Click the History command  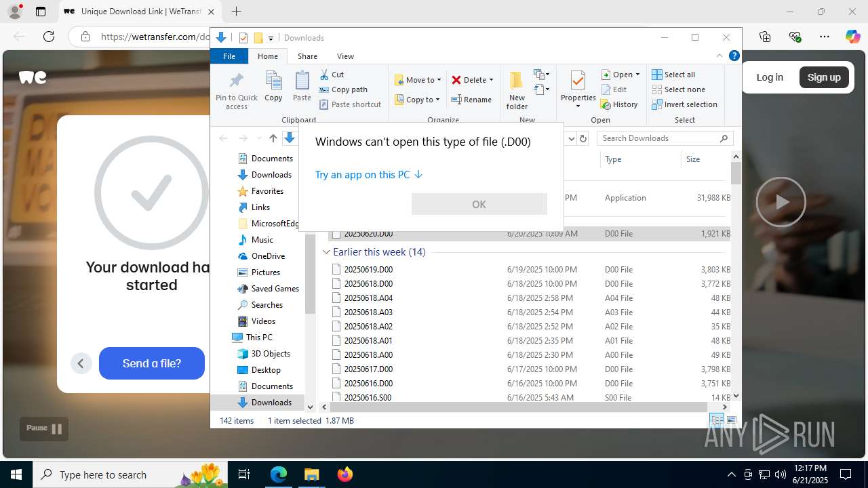[x=619, y=104]
